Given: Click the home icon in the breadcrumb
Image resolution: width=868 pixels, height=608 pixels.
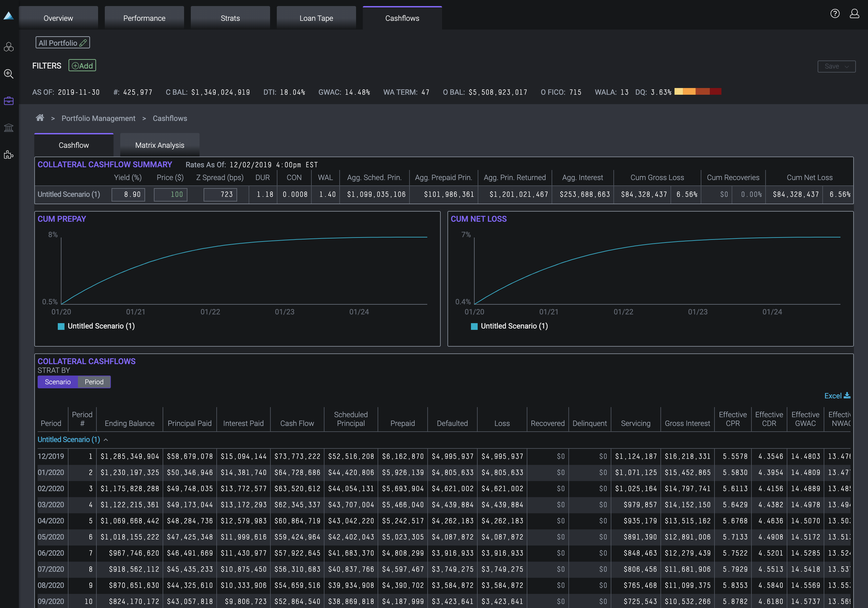Looking at the screenshot, I should click(x=40, y=118).
